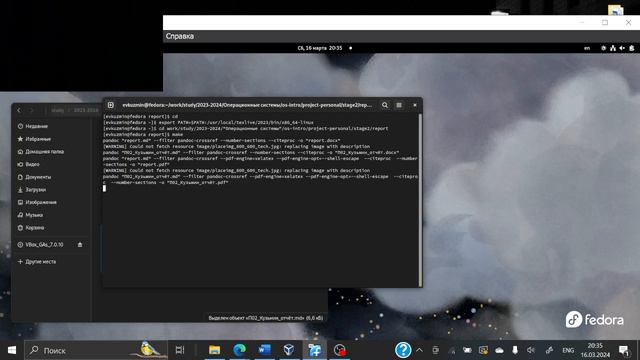Viewport: 640px width, 360px height.
Task: Click the terminal title bar path
Action: point(247,105)
